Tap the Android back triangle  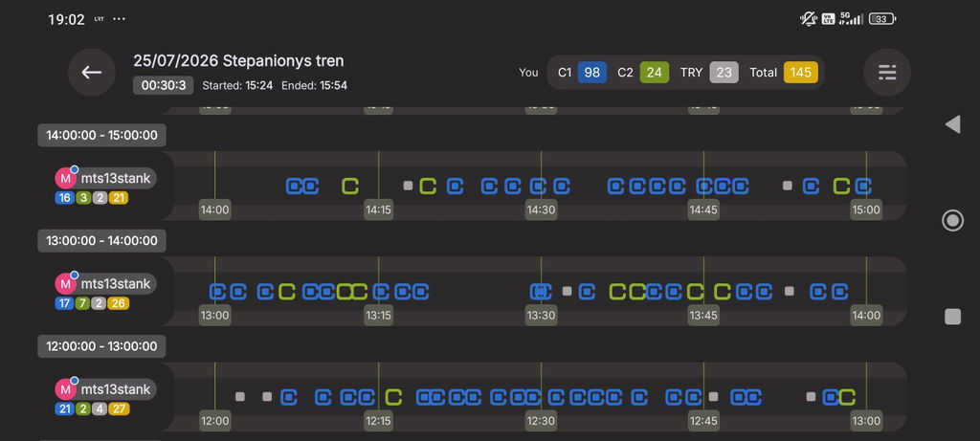pos(952,124)
